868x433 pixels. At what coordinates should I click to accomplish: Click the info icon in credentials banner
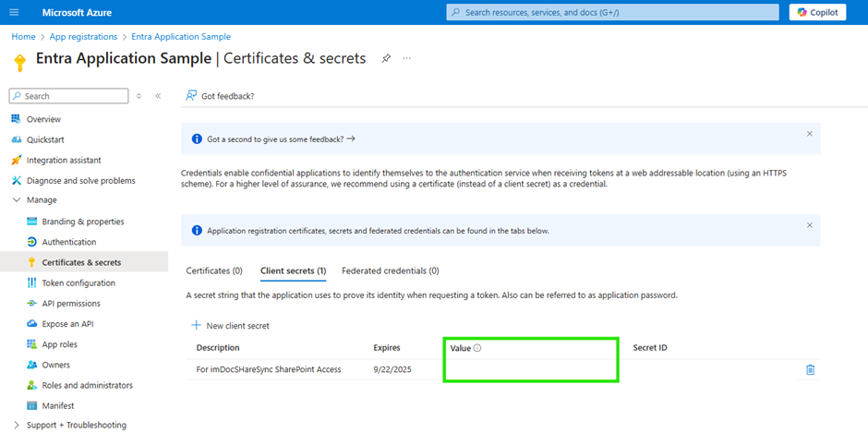click(x=197, y=230)
